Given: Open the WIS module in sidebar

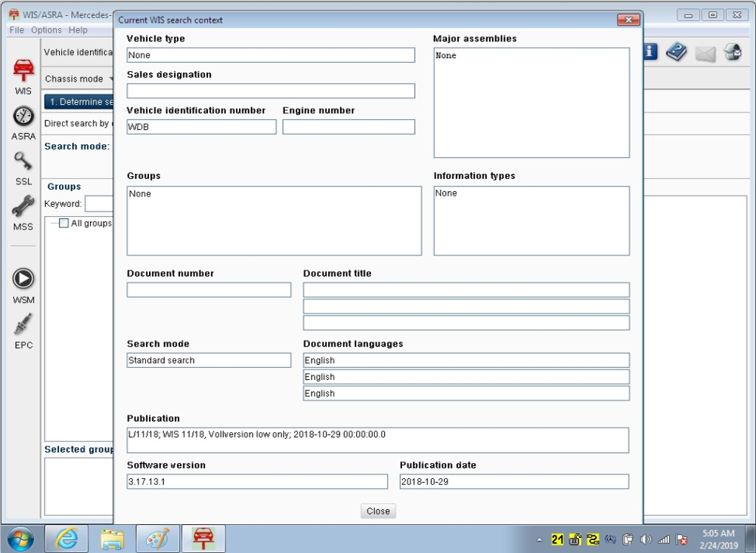Looking at the screenshot, I should 23,77.
